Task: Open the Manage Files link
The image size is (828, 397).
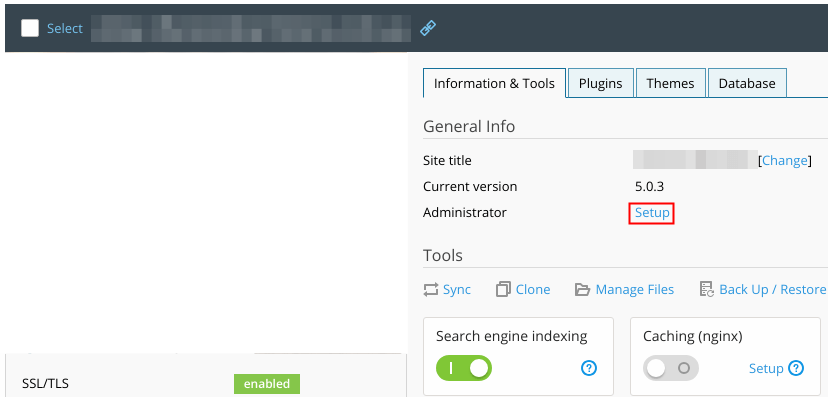Action: click(x=635, y=289)
